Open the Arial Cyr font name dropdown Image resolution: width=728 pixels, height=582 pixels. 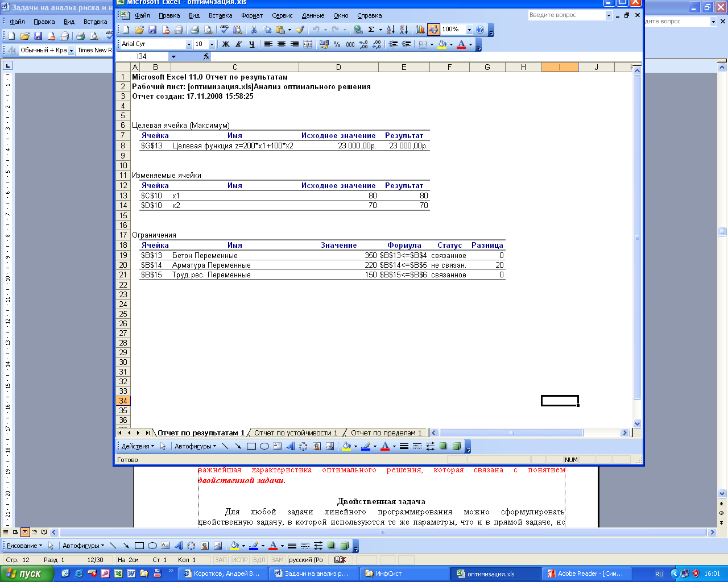point(189,44)
